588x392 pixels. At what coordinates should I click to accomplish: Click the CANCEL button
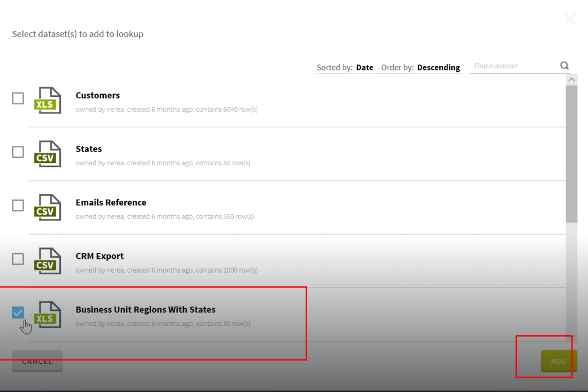tap(37, 361)
